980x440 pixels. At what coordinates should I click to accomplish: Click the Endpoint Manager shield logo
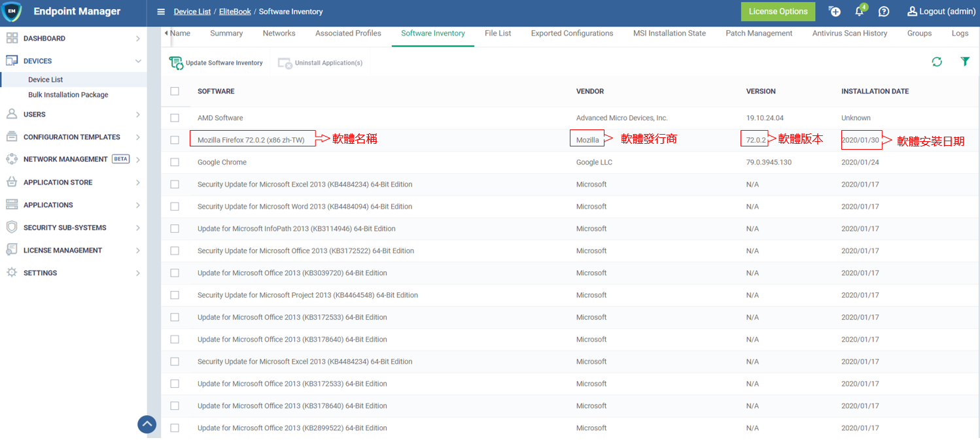(x=12, y=12)
